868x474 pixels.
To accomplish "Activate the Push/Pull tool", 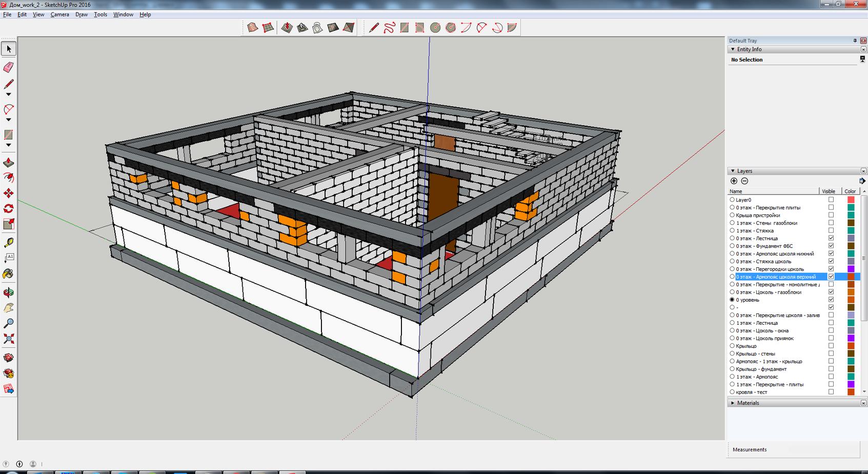I will point(8,163).
